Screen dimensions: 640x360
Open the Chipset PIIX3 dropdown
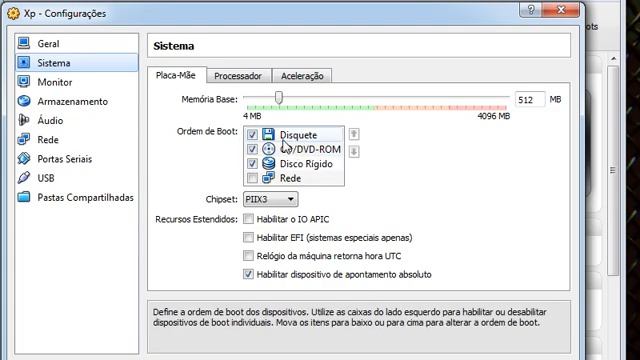click(270, 199)
